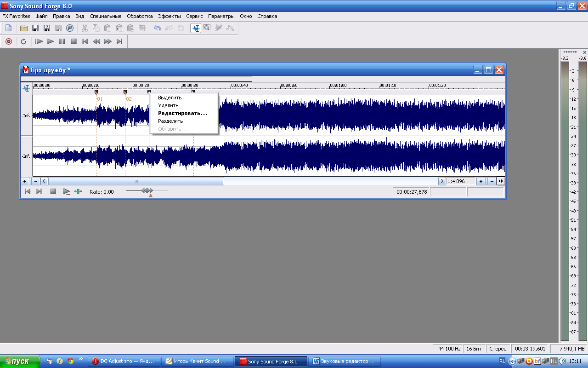Open the Вид menu
This screenshot has height=368, width=588.
(80, 16)
